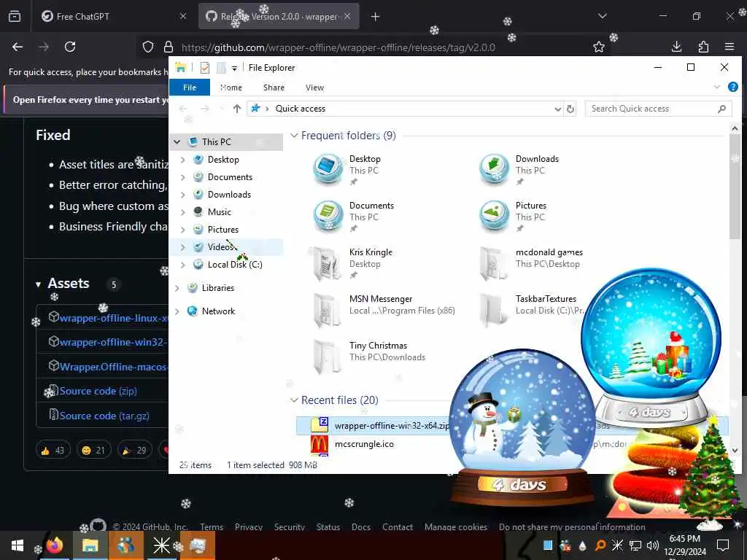Open the Windows Start menu
This screenshot has height=560, width=747.
[x=18, y=545]
